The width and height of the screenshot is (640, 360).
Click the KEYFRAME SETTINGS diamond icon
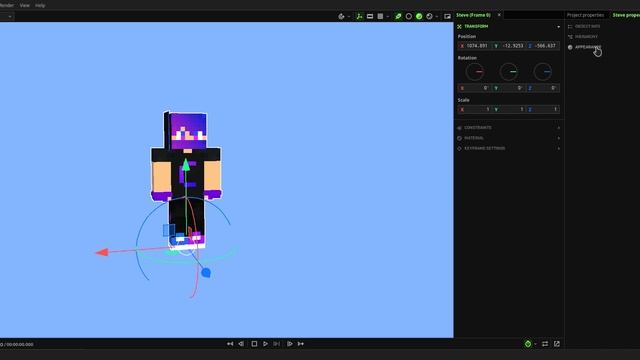click(459, 148)
